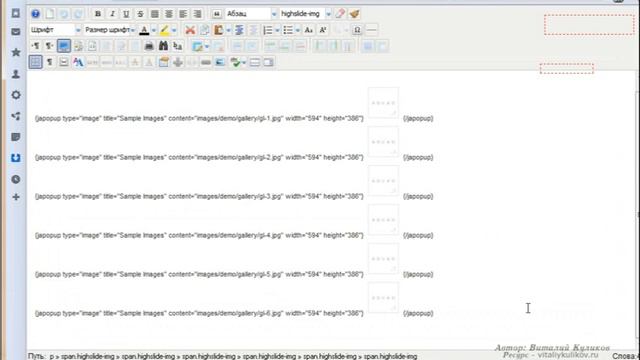The width and height of the screenshot is (640, 360).
Task: Toggle the visual aid guidelines
Action: 36,62
